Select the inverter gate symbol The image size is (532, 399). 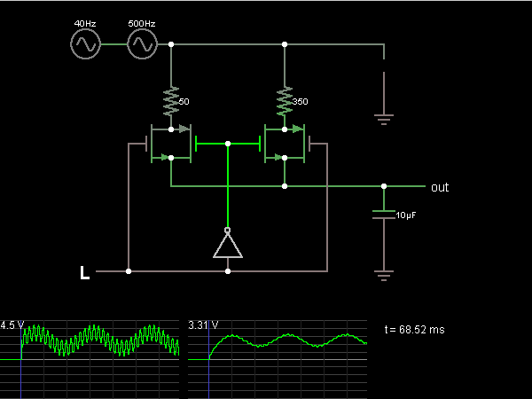coord(228,245)
